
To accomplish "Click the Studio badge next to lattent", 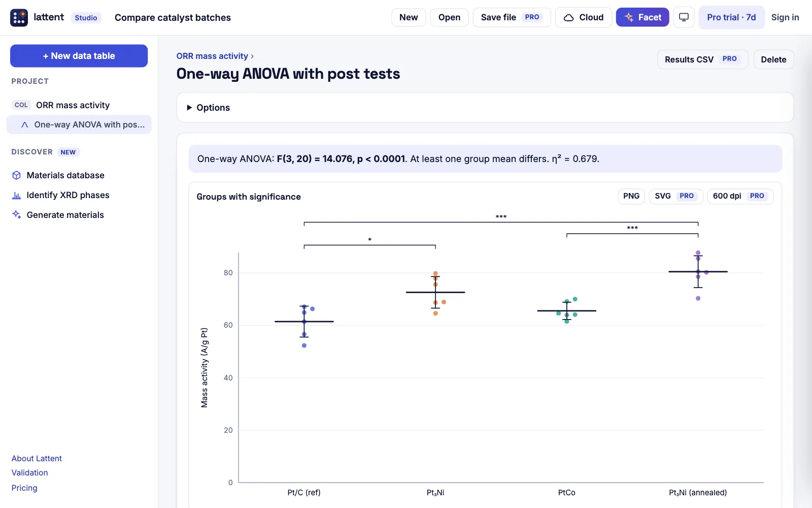I will click(x=86, y=18).
